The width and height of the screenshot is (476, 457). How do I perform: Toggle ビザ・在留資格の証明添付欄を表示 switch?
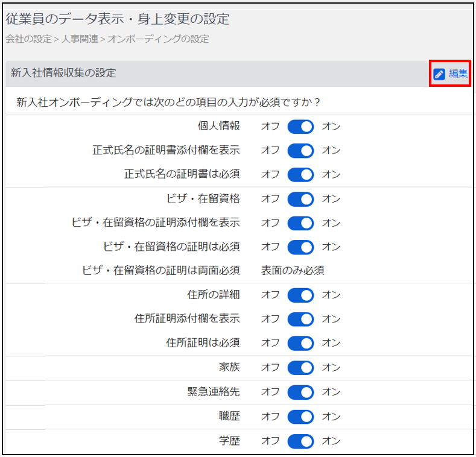tap(300, 223)
